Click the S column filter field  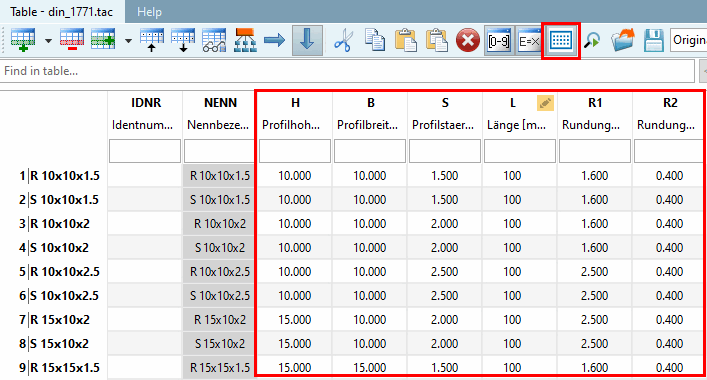point(445,151)
